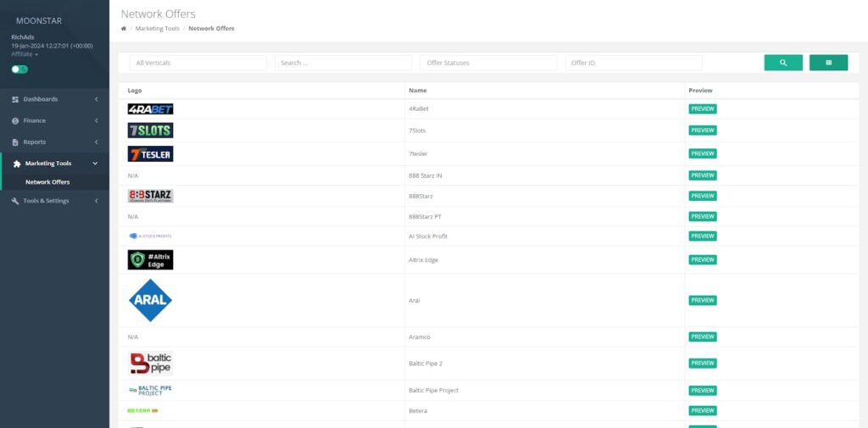The height and width of the screenshot is (428, 868).
Task: Select Network Offers submenu item
Action: tap(47, 182)
